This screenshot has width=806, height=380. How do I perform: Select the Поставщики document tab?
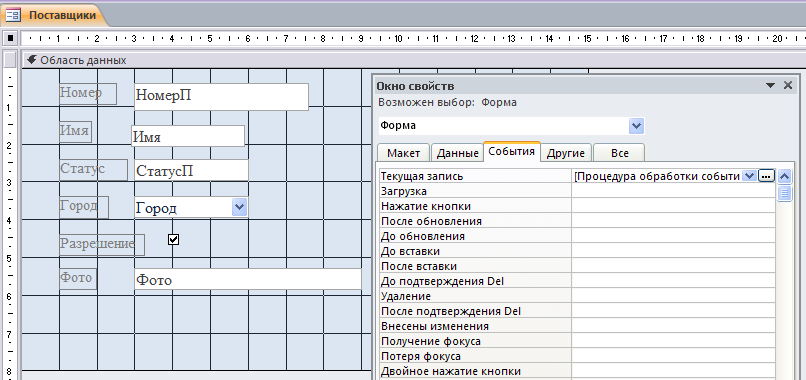55,15
